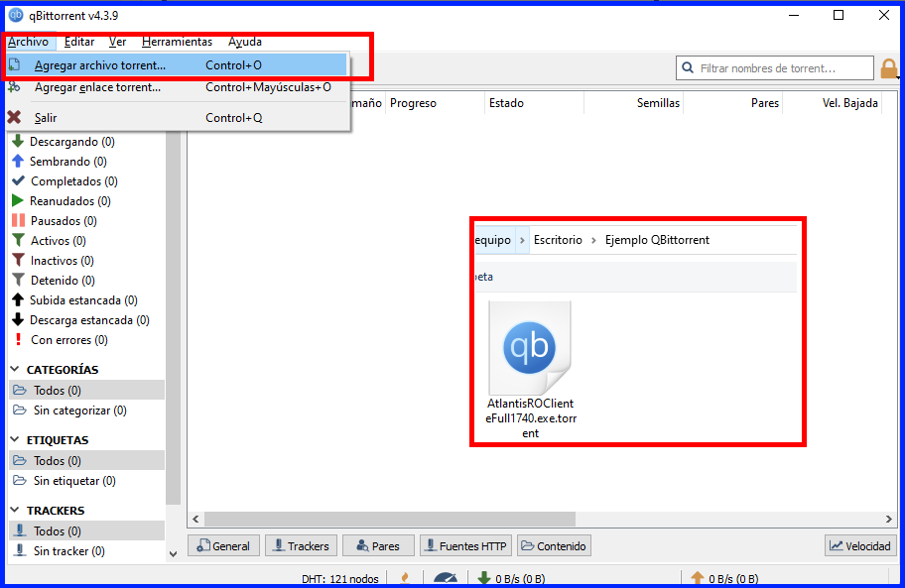Image resolution: width=905 pixels, height=588 pixels.
Task: Open the Ayuda menu
Action: [245, 42]
